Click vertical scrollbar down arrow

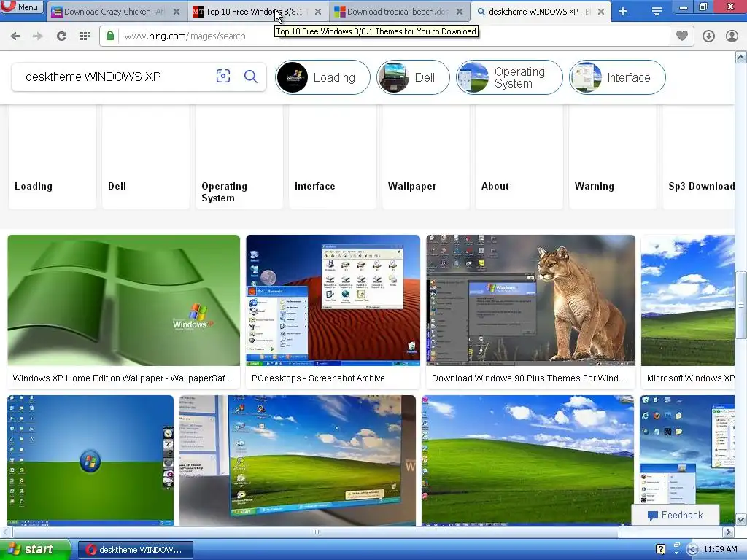point(741,519)
